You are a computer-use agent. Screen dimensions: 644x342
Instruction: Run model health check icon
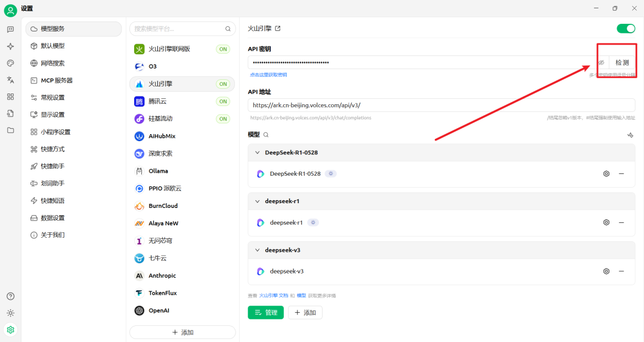[630, 135]
